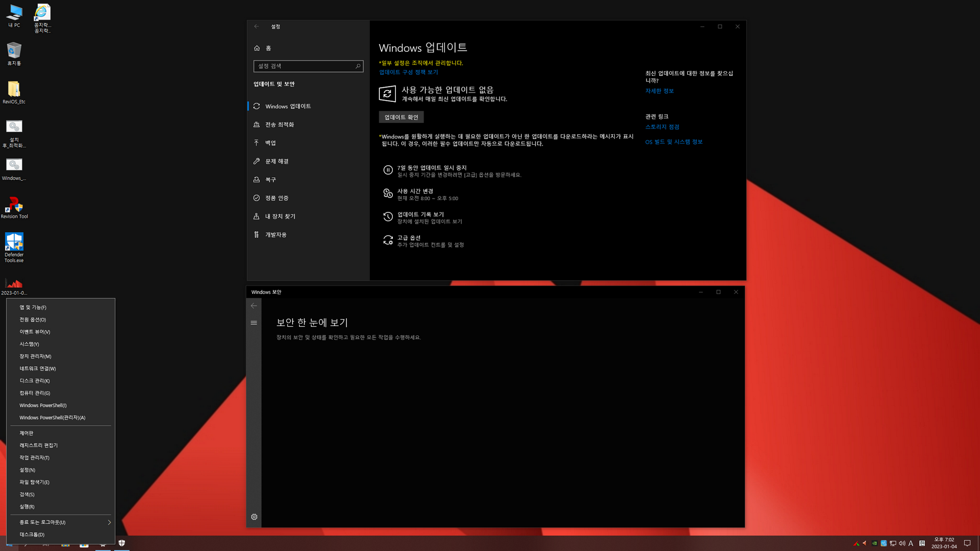Image resolution: width=980 pixels, height=551 pixels.
Task: Open 내 장치 찾기 in the sidebar
Action: [x=307, y=216]
